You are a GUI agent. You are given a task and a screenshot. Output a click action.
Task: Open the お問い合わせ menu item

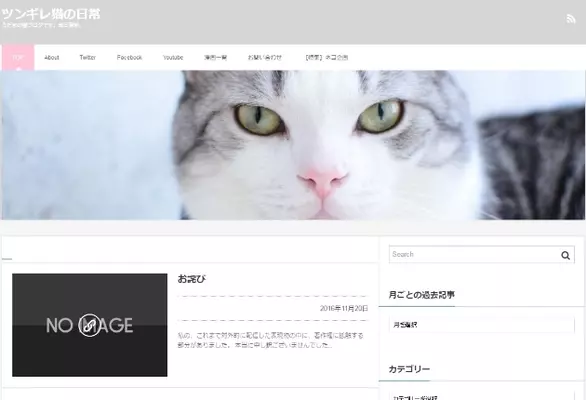265,58
